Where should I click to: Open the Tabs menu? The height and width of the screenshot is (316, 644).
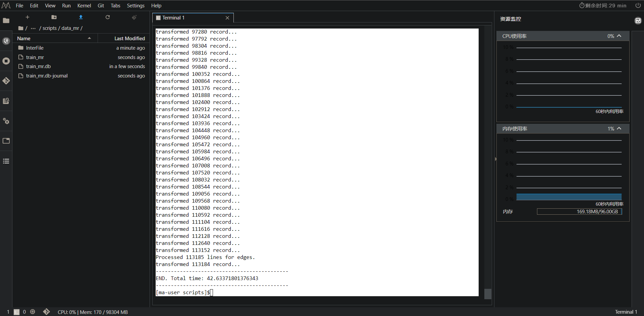tap(115, 5)
